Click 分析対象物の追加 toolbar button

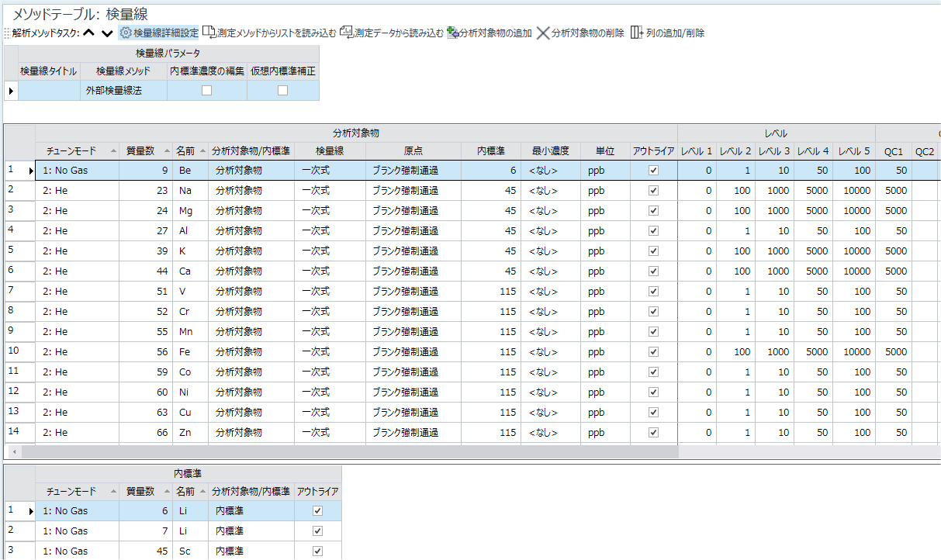pos(490,33)
